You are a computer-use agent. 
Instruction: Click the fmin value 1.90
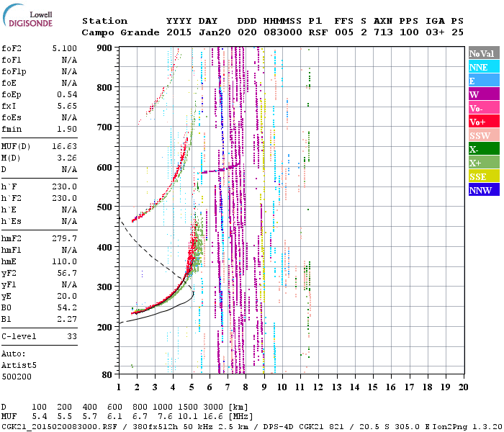(67, 129)
